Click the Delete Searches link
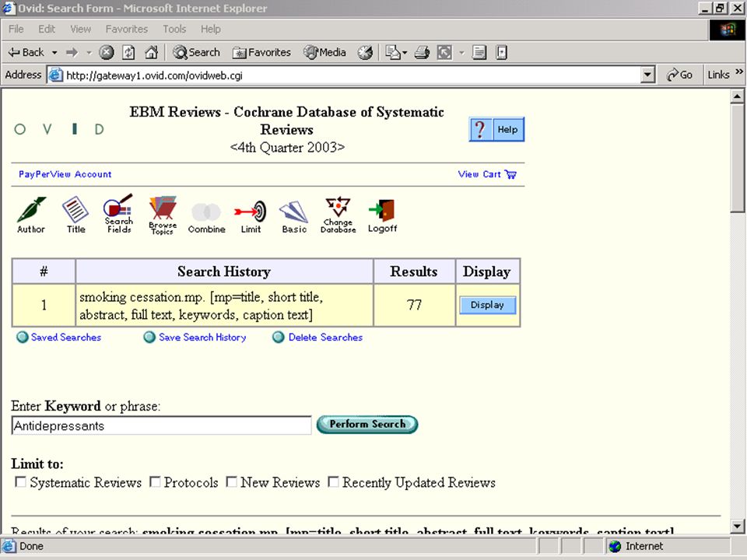 coord(325,337)
